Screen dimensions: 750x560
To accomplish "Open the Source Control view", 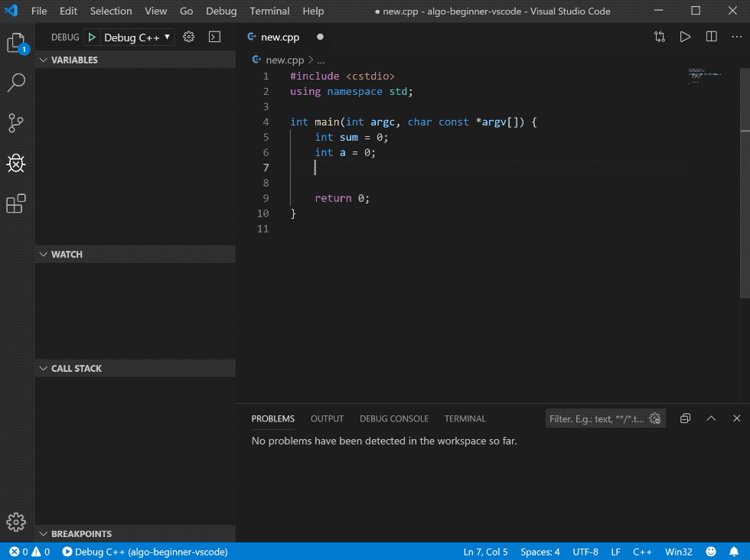I will 16,122.
